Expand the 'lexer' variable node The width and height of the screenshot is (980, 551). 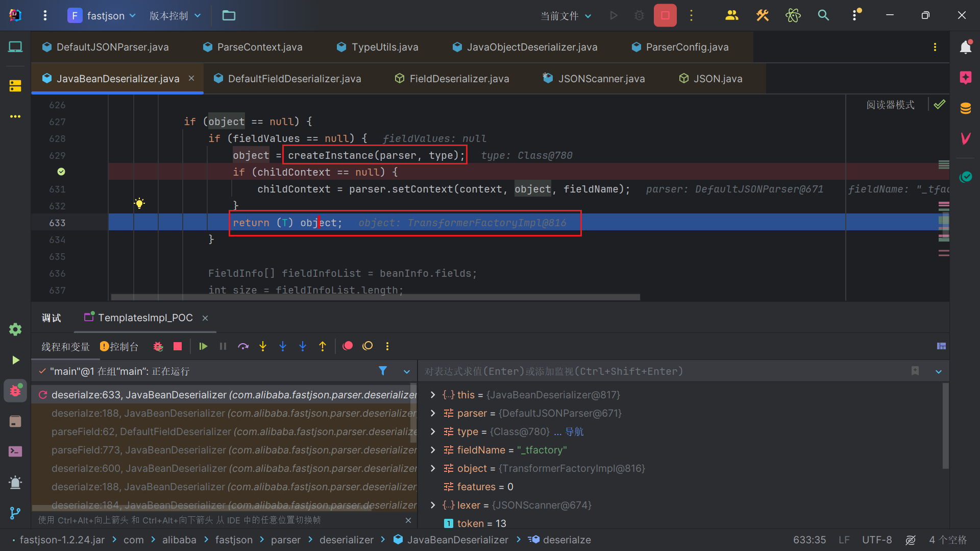pyautogui.click(x=433, y=505)
